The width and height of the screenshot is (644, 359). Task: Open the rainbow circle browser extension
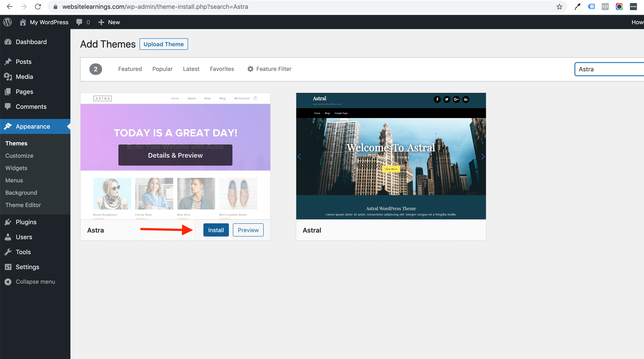tap(619, 7)
